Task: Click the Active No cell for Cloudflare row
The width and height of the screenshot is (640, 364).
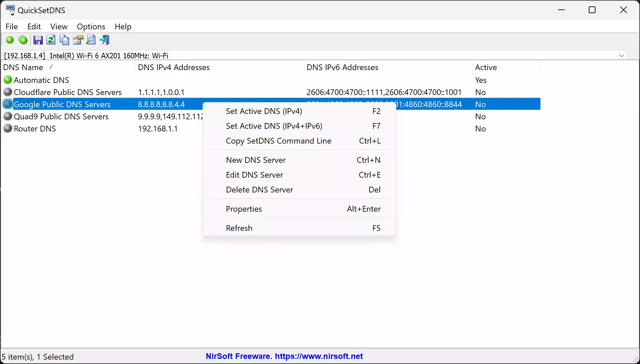Action: (481, 92)
